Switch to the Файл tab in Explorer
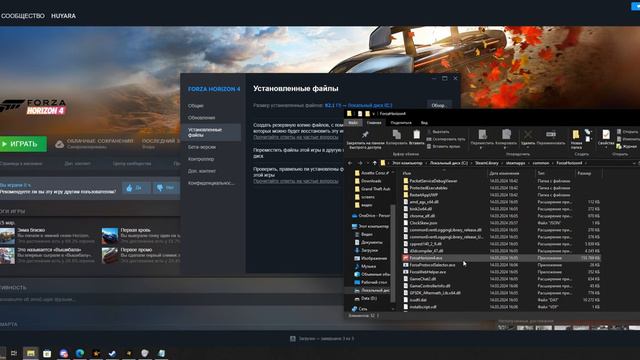Image resolution: width=640 pixels, height=360 pixels. [353, 122]
